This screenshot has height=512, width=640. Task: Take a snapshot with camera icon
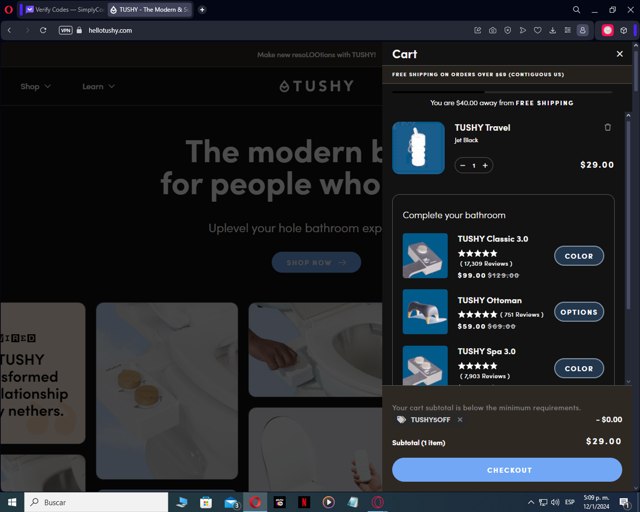point(493,30)
